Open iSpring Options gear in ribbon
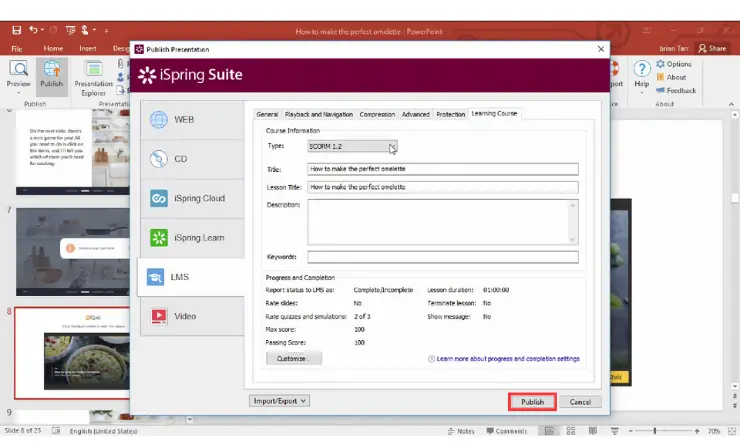The height and width of the screenshot is (448, 740). pos(674,64)
